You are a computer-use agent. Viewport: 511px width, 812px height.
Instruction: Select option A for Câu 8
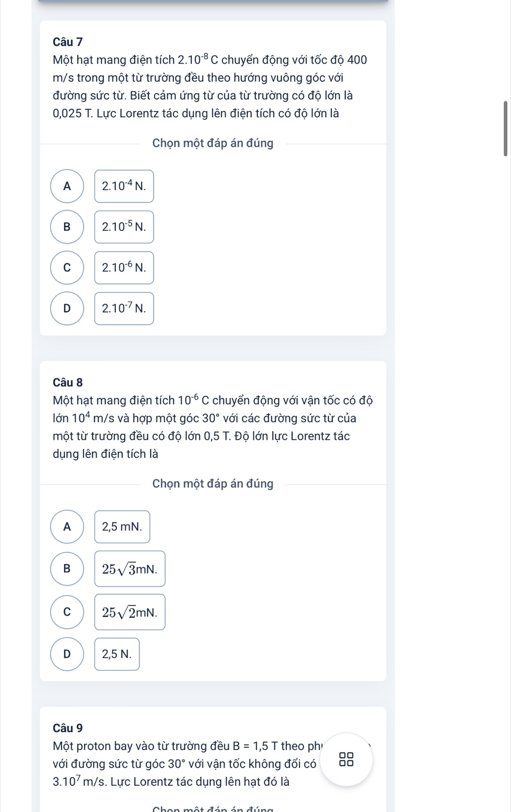click(67, 527)
